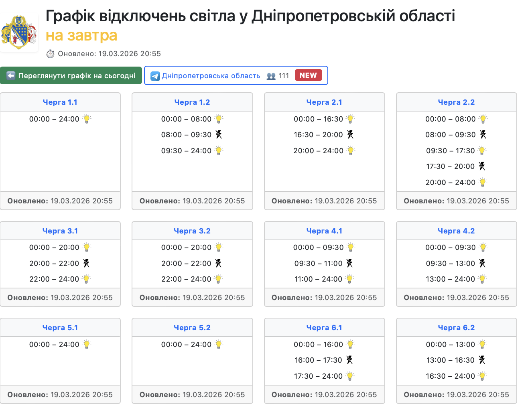Click power-off icon for 17:30 – 20:00 in Черга 2.2
This screenshot has height=414, width=532.
click(x=482, y=166)
